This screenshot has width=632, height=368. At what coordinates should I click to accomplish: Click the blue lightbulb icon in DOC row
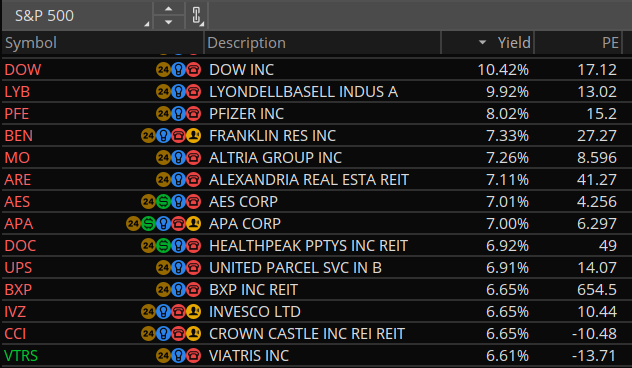click(x=178, y=245)
